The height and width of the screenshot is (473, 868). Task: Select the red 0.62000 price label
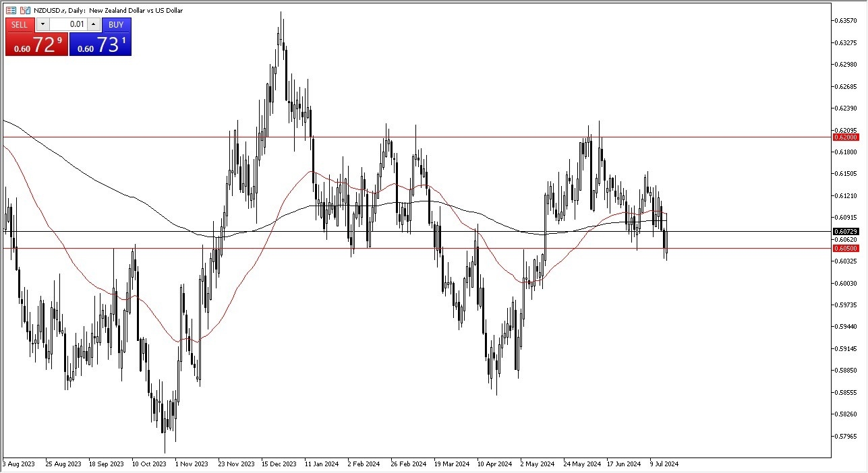pos(845,137)
